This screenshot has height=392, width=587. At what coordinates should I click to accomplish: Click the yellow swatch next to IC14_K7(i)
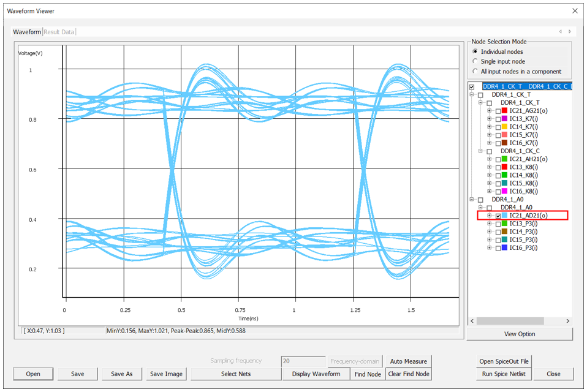pyautogui.click(x=504, y=127)
